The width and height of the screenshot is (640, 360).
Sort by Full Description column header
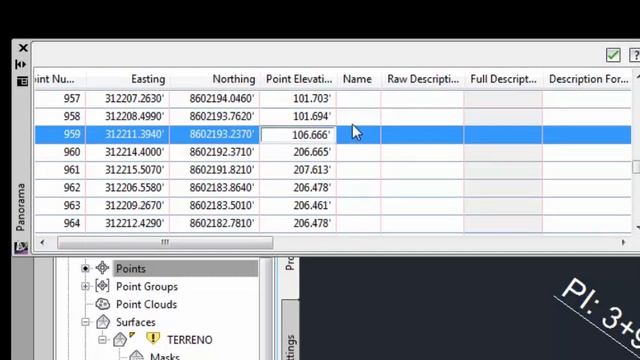click(x=503, y=79)
